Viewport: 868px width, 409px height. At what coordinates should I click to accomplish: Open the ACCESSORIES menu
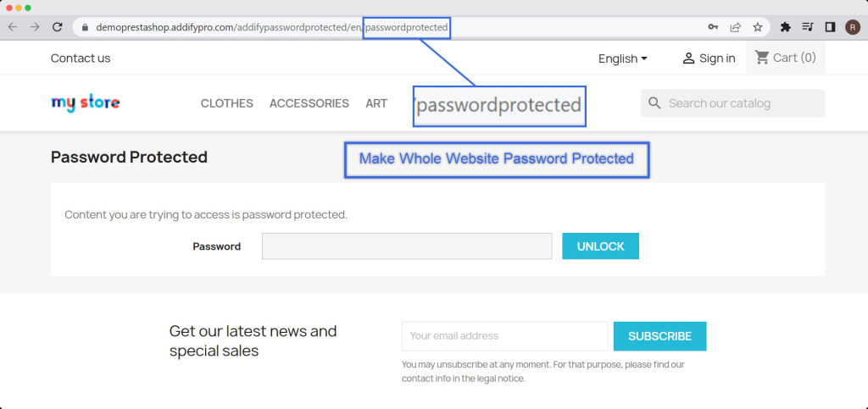pyautogui.click(x=309, y=103)
